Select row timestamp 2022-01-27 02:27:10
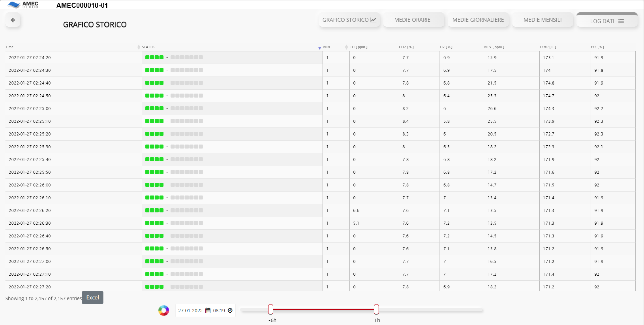 (x=30, y=274)
